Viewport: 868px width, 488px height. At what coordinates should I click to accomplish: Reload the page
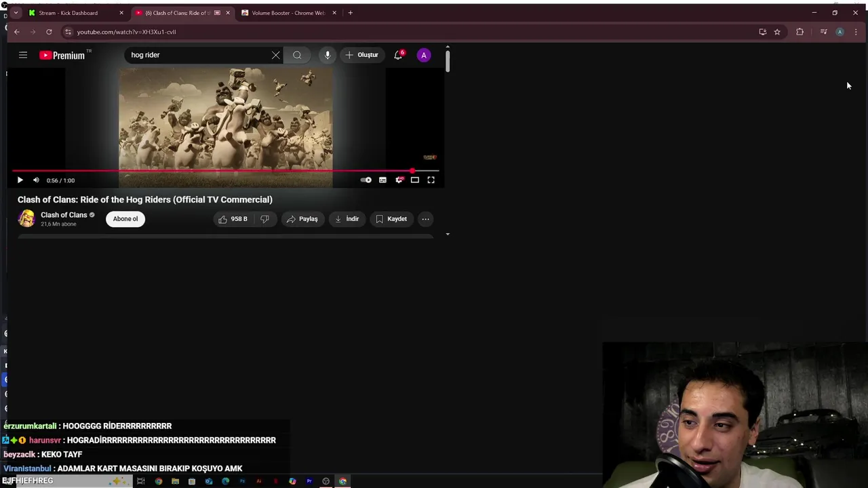click(49, 32)
